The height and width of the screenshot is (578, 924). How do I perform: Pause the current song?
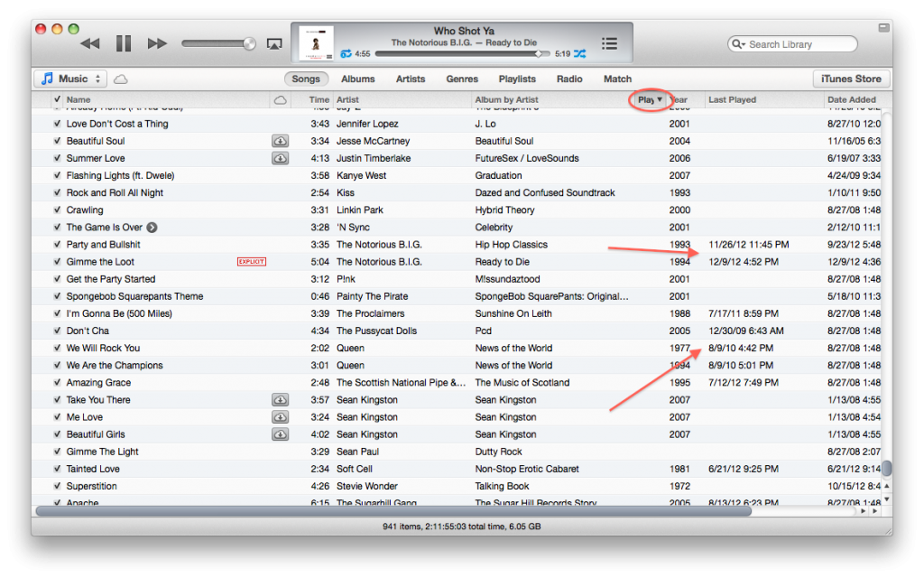pyautogui.click(x=123, y=43)
